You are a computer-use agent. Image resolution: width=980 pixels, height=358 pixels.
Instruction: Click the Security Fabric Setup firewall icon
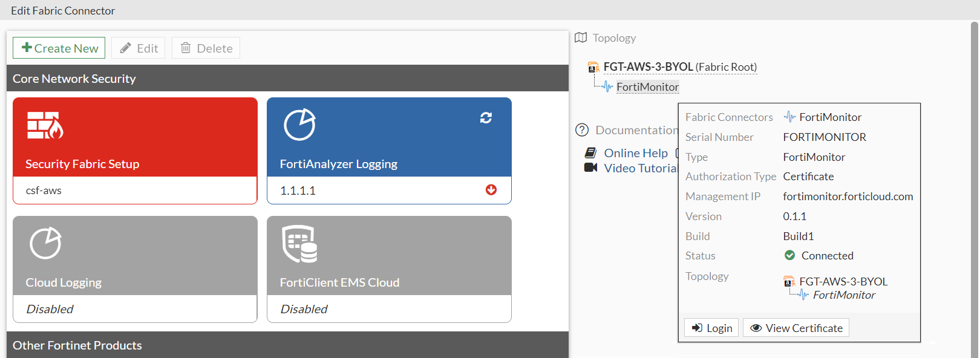(x=45, y=125)
